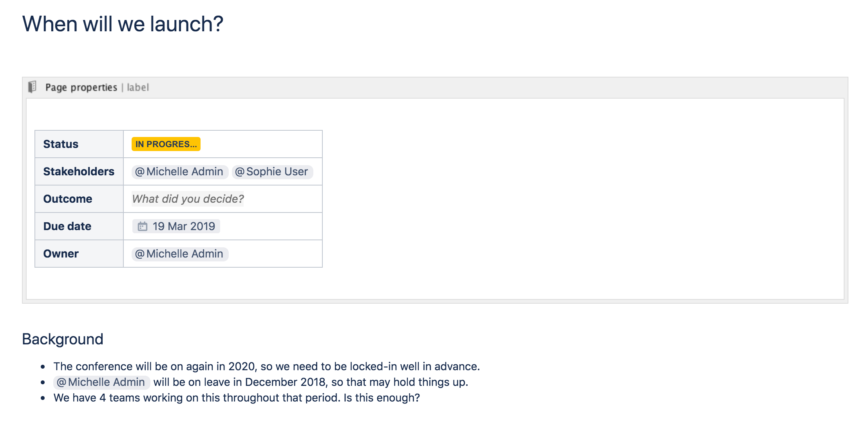Click the calendar icon beside the due date
The height and width of the screenshot is (425, 868).
(143, 226)
